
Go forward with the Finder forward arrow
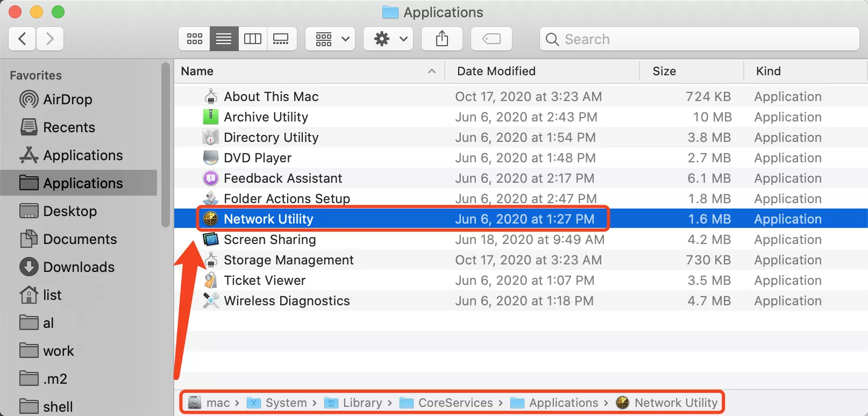point(50,39)
